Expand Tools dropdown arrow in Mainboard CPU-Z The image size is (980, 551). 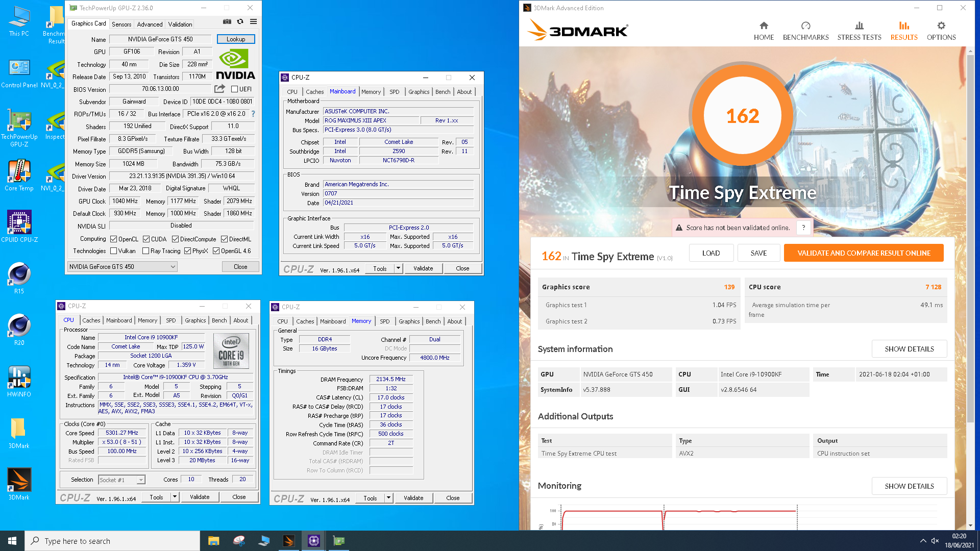click(399, 268)
